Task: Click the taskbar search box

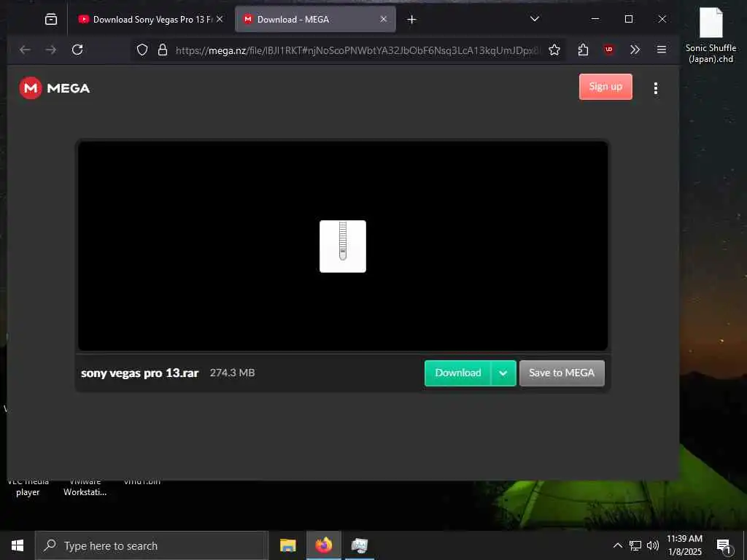Action: [152, 545]
